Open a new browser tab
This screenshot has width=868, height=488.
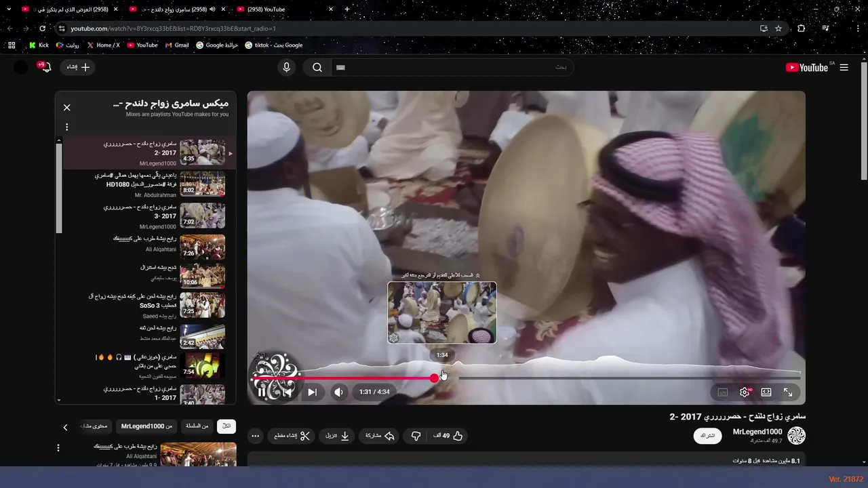pyautogui.click(x=347, y=9)
